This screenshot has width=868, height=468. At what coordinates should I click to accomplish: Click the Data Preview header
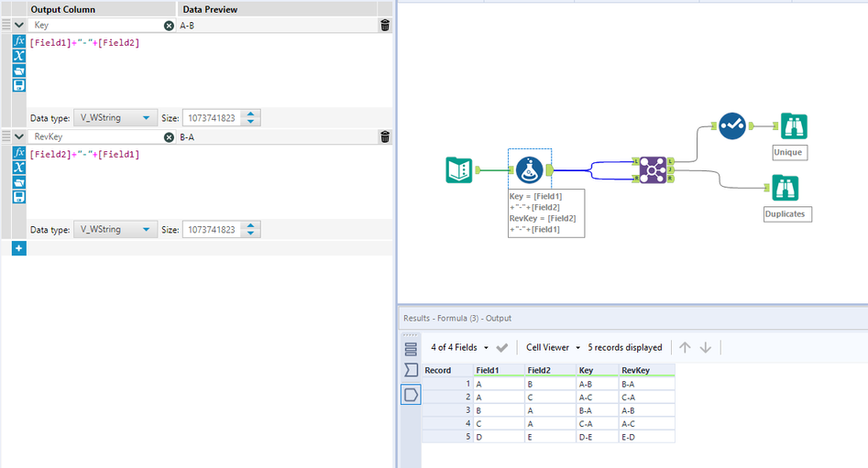(x=210, y=9)
